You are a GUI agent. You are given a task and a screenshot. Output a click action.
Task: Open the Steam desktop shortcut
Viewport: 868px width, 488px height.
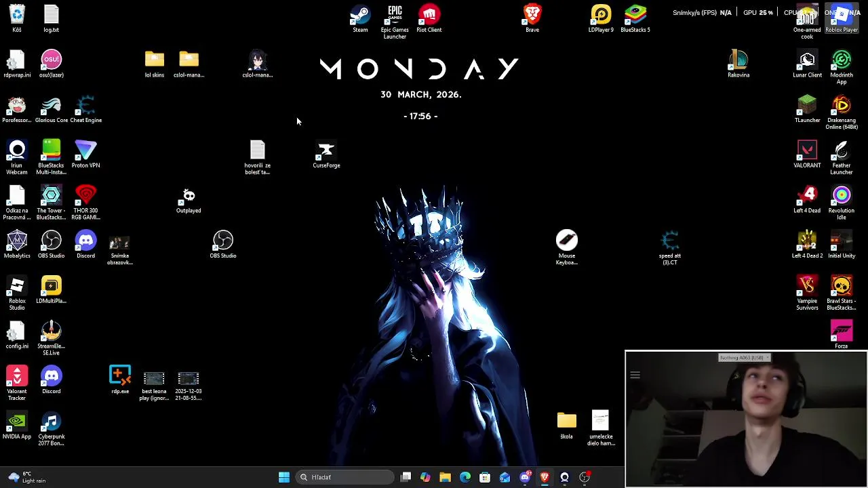point(360,18)
